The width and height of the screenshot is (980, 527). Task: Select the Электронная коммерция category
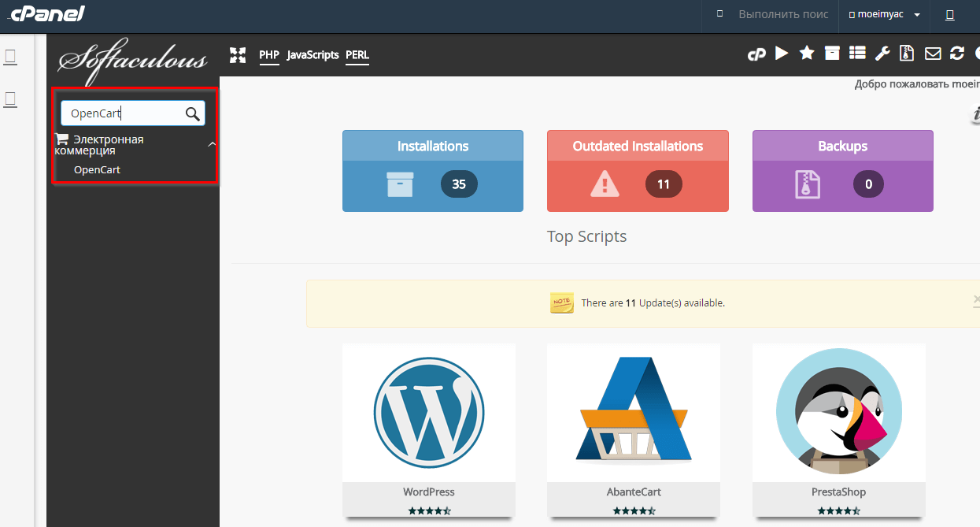(99, 145)
